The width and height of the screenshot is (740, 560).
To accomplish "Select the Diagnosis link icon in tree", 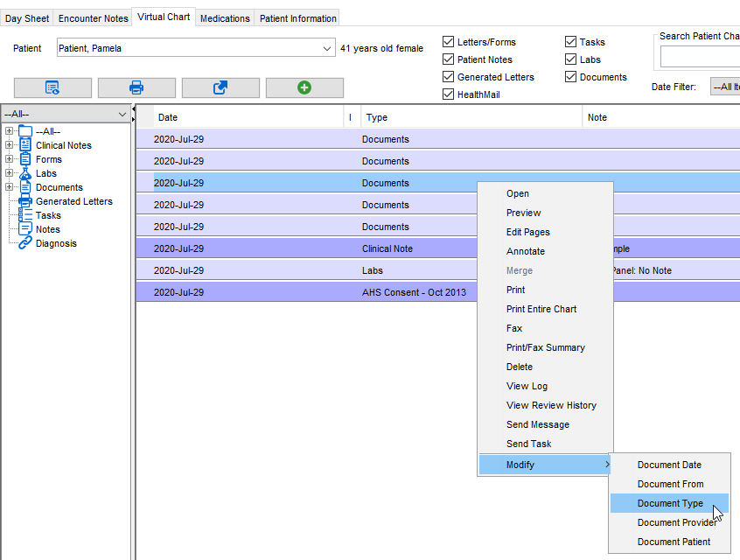I will pos(24,243).
